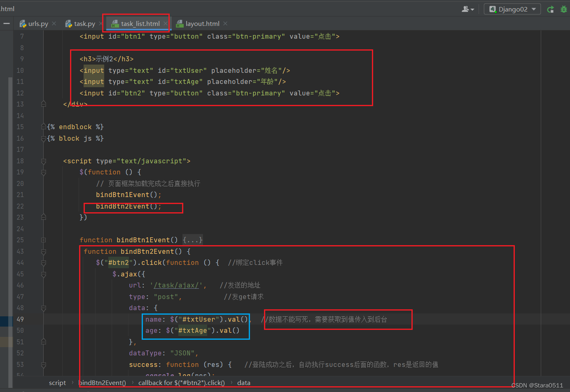Click fold end marker at line 51
Image resolution: width=570 pixels, height=392 pixels.
(x=43, y=342)
